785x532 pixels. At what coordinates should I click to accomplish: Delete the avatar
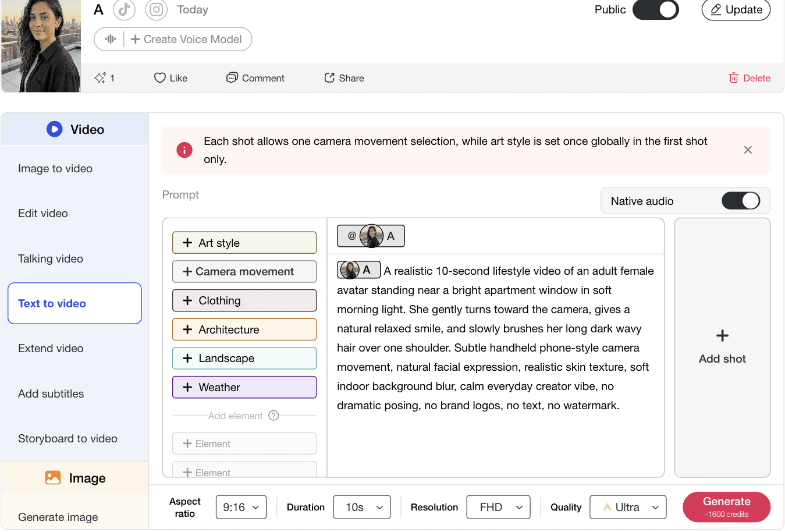[750, 78]
